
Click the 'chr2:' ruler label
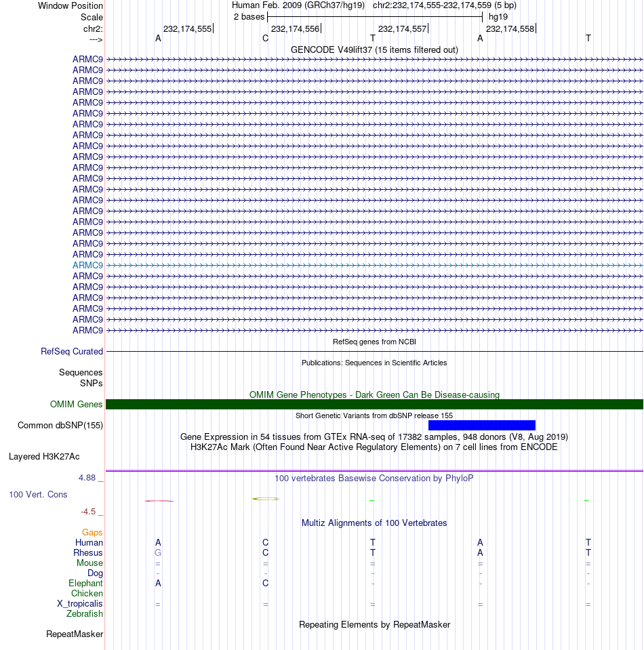[x=93, y=29]
